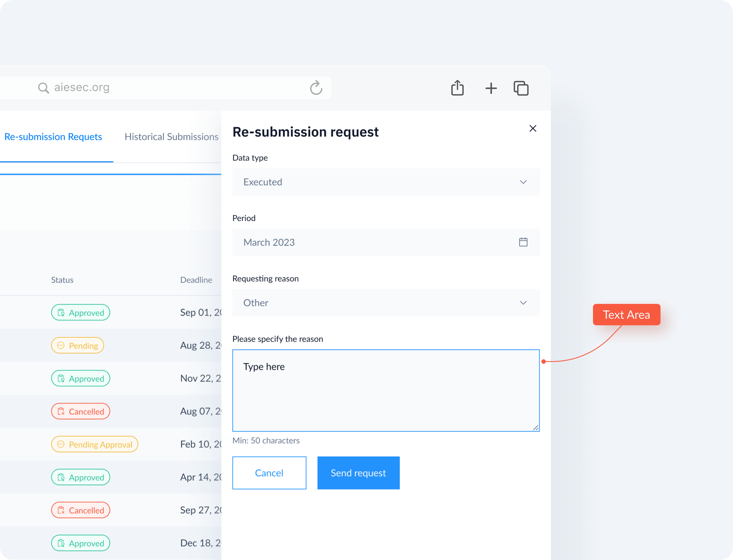Switch to Re-submission Requets tab
The image size is (733, 560).
tap(53, 137)
